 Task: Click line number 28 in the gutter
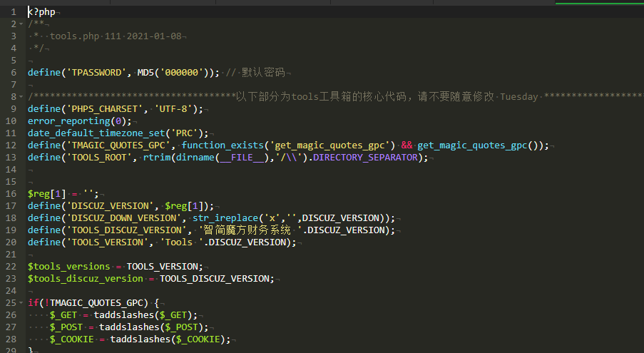11,339
